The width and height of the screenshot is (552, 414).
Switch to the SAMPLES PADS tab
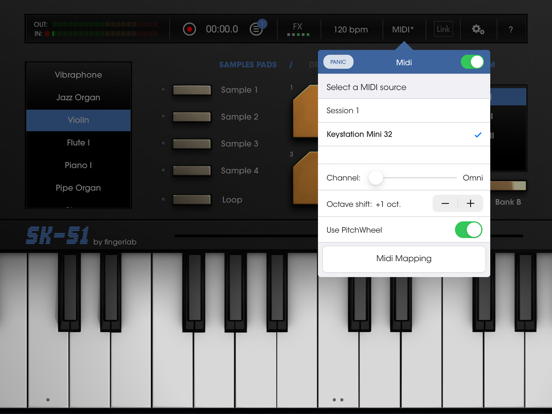(x=248, y=65)
